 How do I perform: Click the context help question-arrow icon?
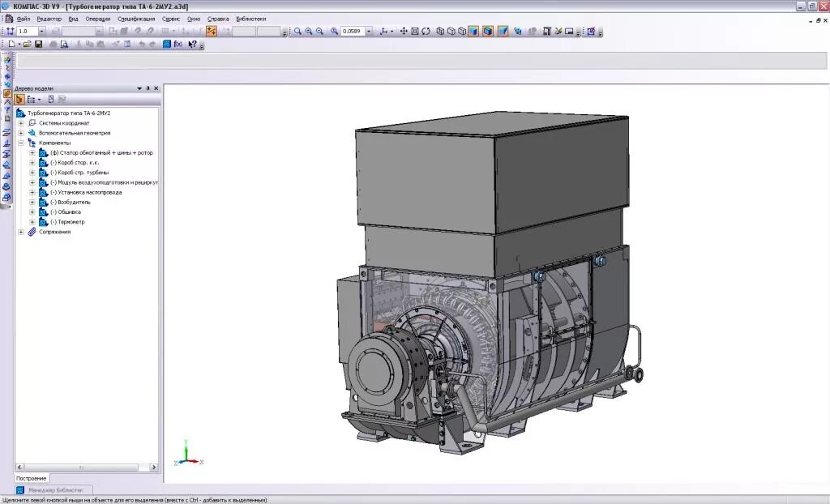(192, 45)
